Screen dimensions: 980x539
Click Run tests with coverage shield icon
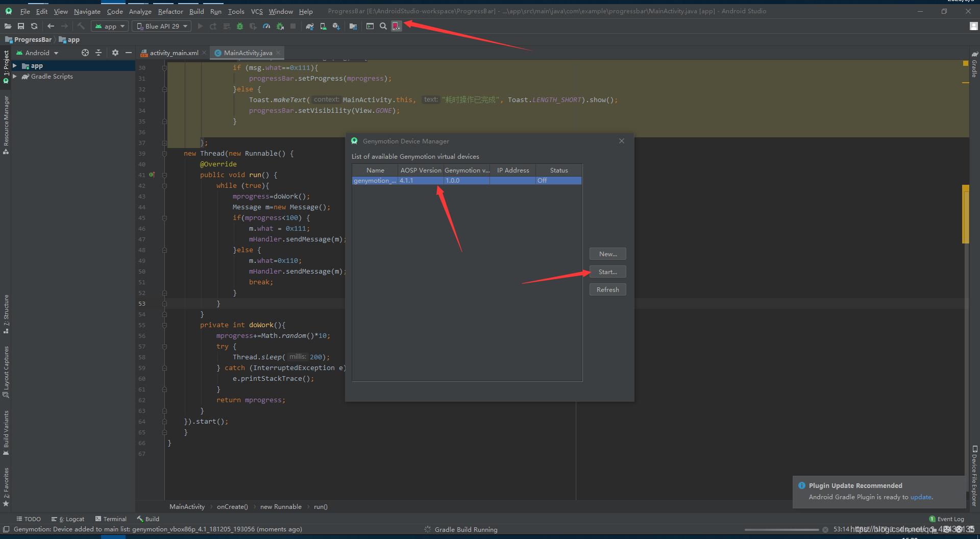[253, 26]
